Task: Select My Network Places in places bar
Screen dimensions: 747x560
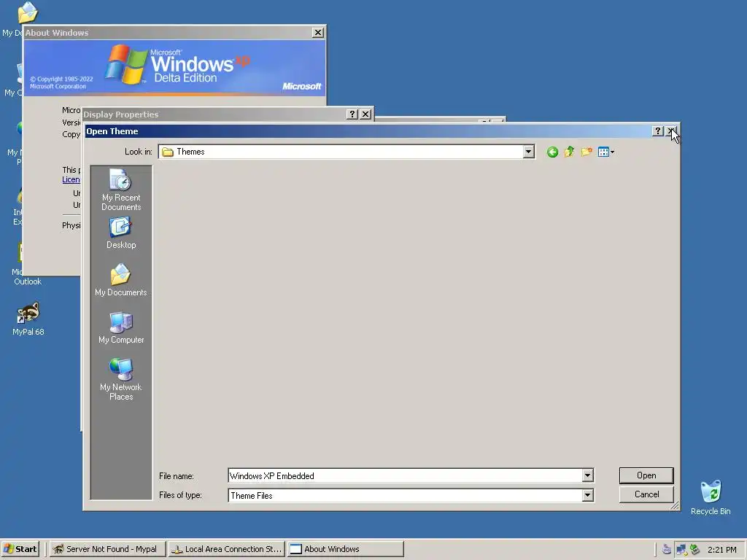Action: click(x=121, y=379)
